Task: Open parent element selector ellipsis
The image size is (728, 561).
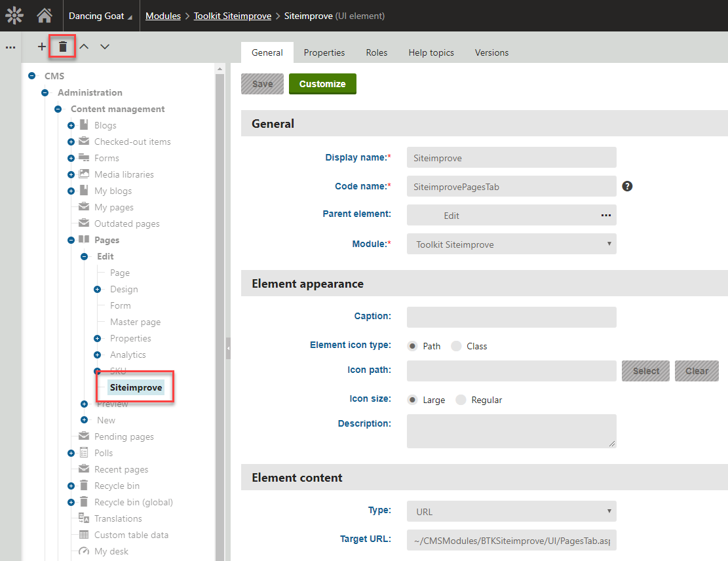Action: [x=606, y=215]
